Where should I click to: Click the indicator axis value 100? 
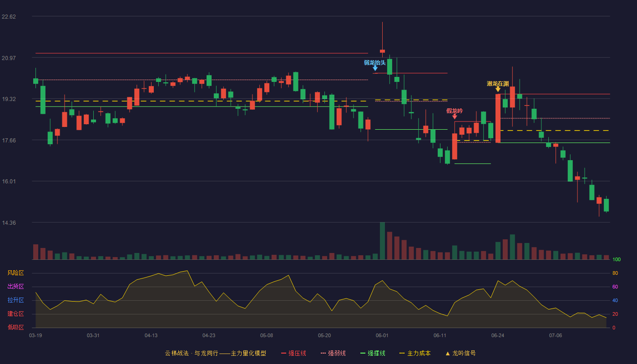pyautogui.click(x=616, y=260)
